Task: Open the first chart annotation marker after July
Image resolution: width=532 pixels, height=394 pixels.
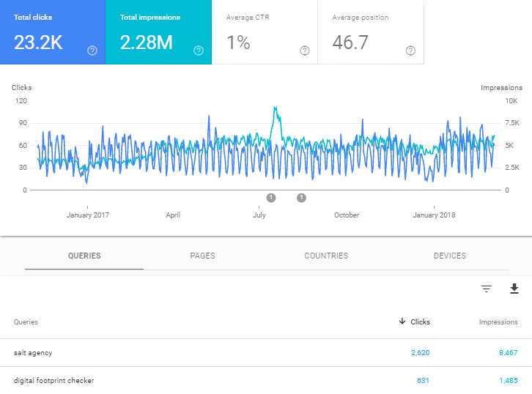Action: (x=270, y=198)
